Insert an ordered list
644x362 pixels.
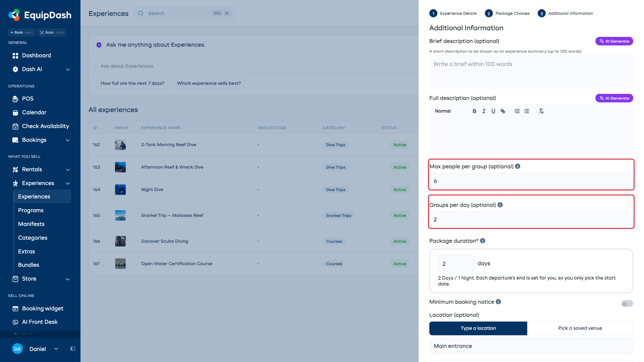coord(517,111)
